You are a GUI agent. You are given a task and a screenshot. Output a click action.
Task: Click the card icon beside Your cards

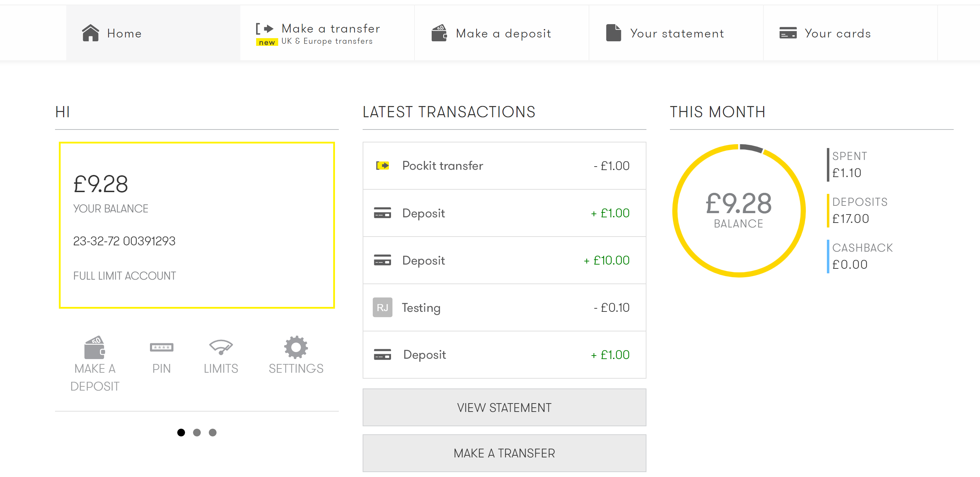788,33
